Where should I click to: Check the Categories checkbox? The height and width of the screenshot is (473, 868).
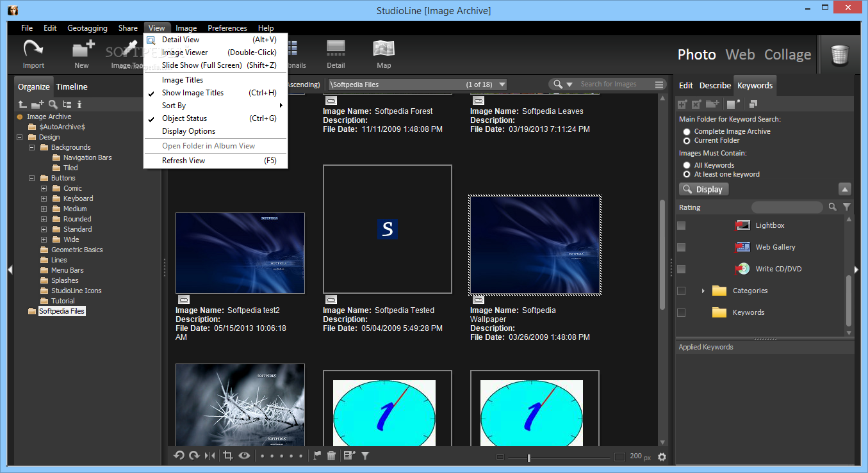click(x=682, y=291)
